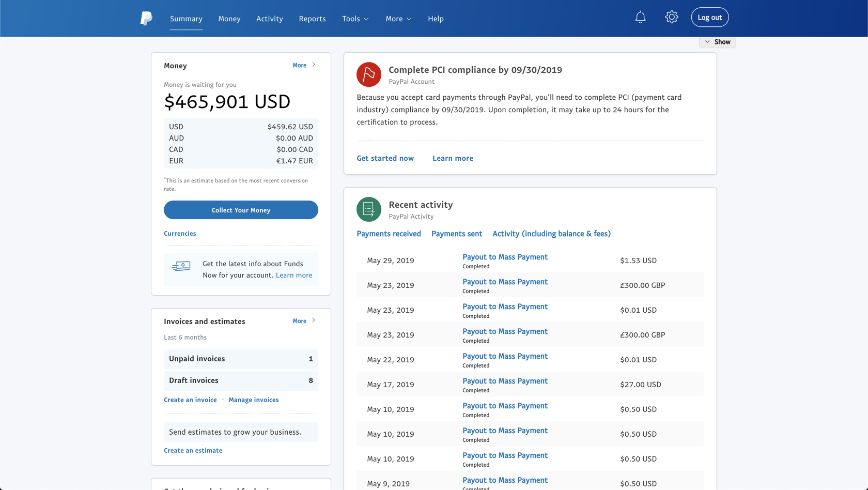The width and height of the screenshot is (868, 490).
Task: Click the AUD balance row
Action: [241, 138]
